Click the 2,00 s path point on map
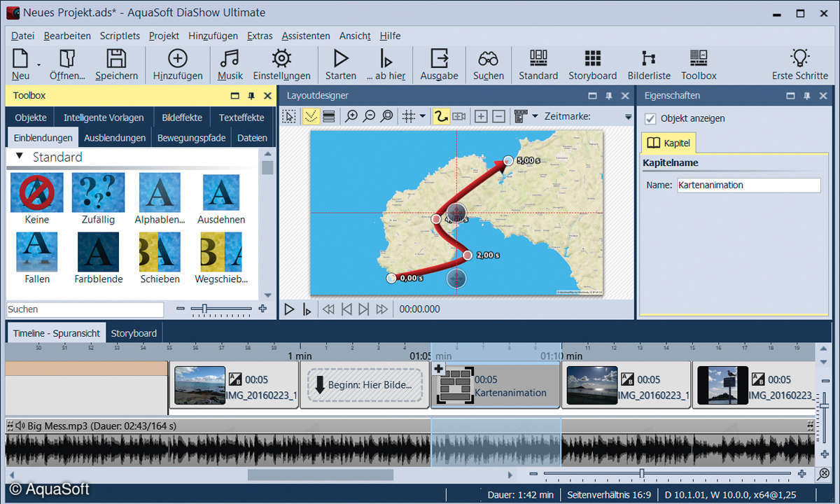The height and width of the screenshot is (504, 840). coord(468,255)
